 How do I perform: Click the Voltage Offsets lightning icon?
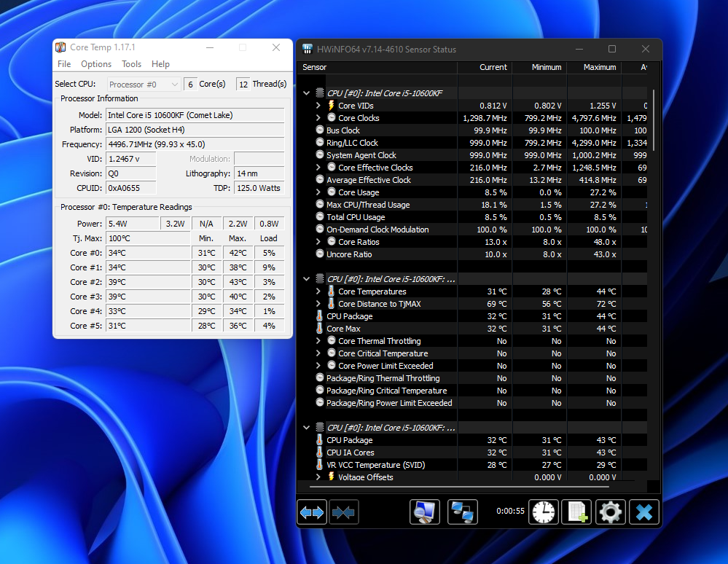332,477
